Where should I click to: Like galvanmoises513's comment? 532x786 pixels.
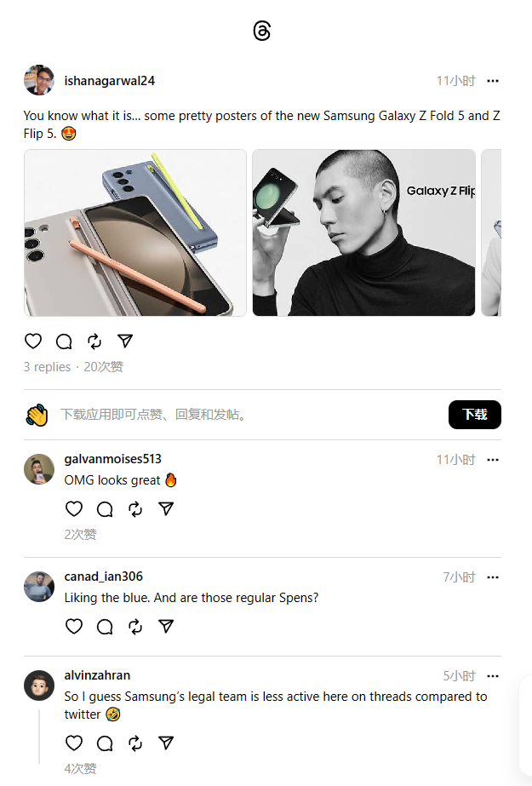(x=74, y=508)
